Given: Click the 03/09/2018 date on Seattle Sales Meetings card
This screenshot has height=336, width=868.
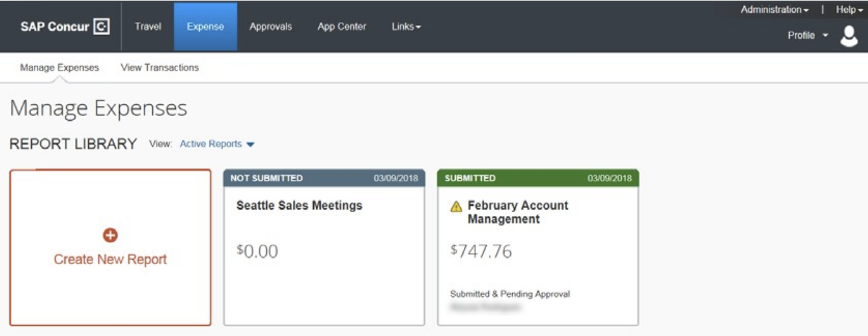Looking at the screenshot, I should [x=396, y=178].
